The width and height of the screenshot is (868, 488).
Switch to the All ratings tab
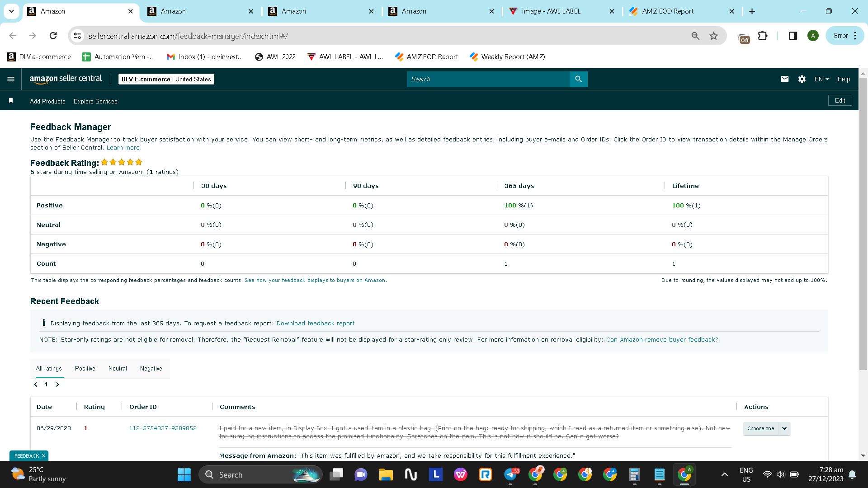click(49, 369)
